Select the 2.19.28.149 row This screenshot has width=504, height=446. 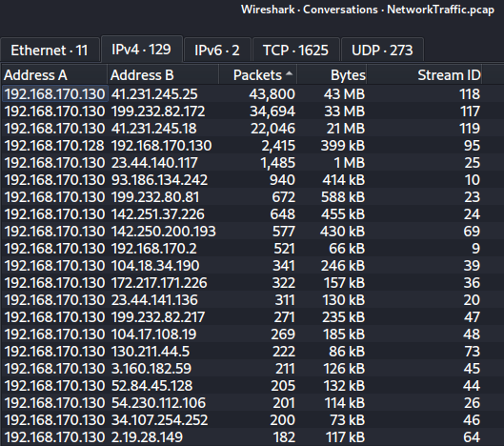(x=252, y=437)
